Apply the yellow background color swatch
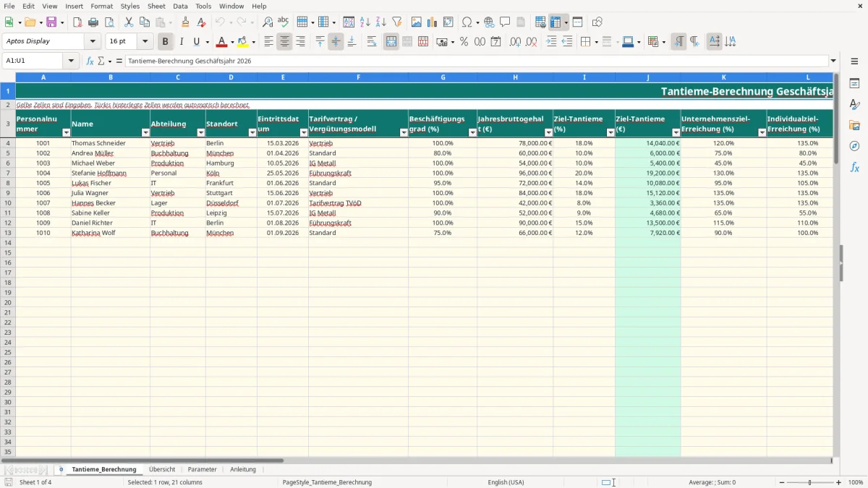Image resolution: width=868 pixels, height=488 pixels. point(243,42)
